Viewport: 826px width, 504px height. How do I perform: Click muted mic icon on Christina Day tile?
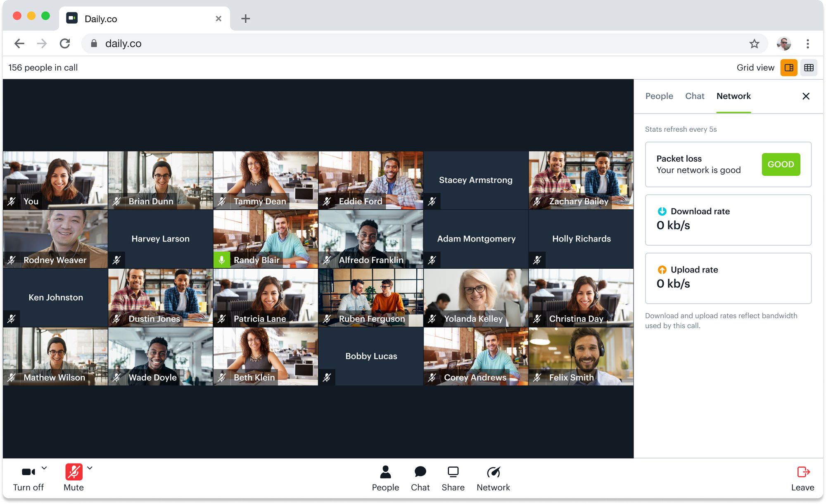pos(537,319)
